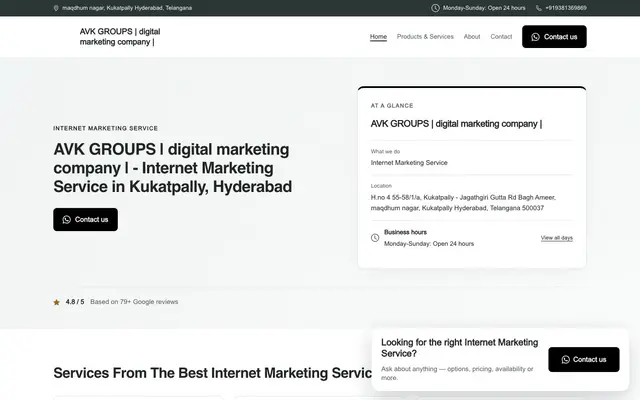Click the What we do label
This screenshot has width=640, height=400.
pyautogui.click(x=385, y=151)
